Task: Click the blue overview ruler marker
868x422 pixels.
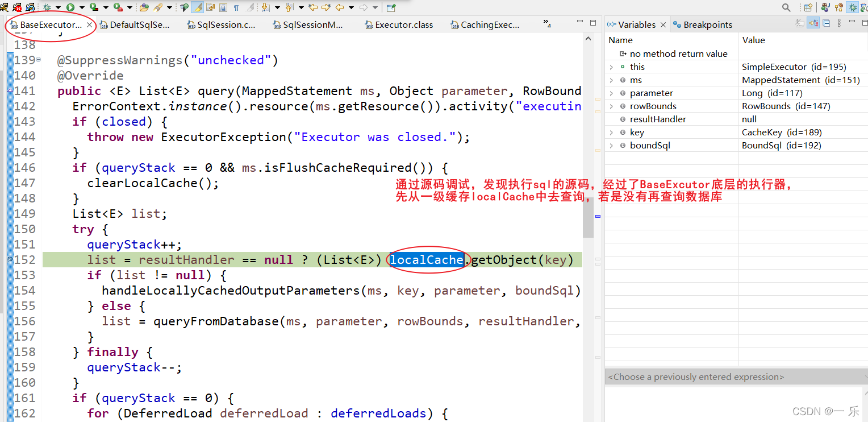Action: coord(598,216)
